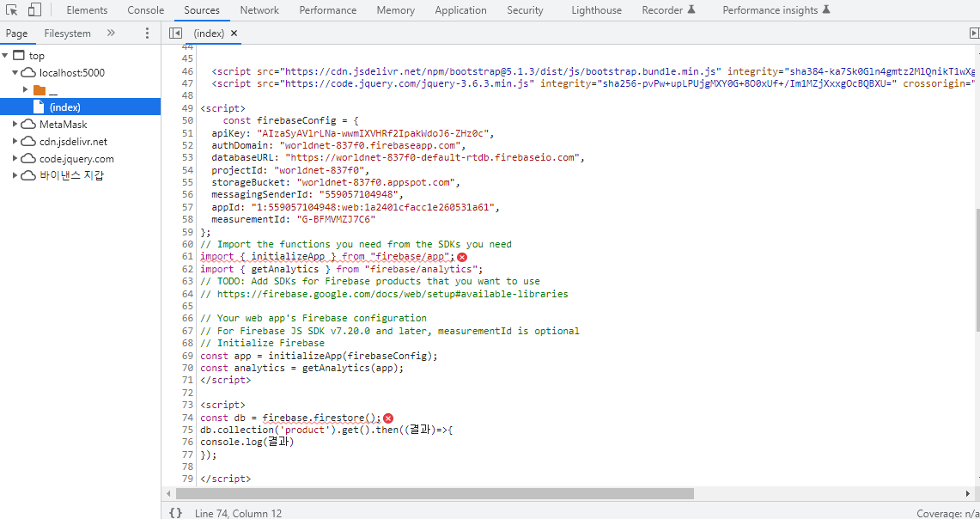Open the Network tab

pyautogui.click(x=259, y=10)
